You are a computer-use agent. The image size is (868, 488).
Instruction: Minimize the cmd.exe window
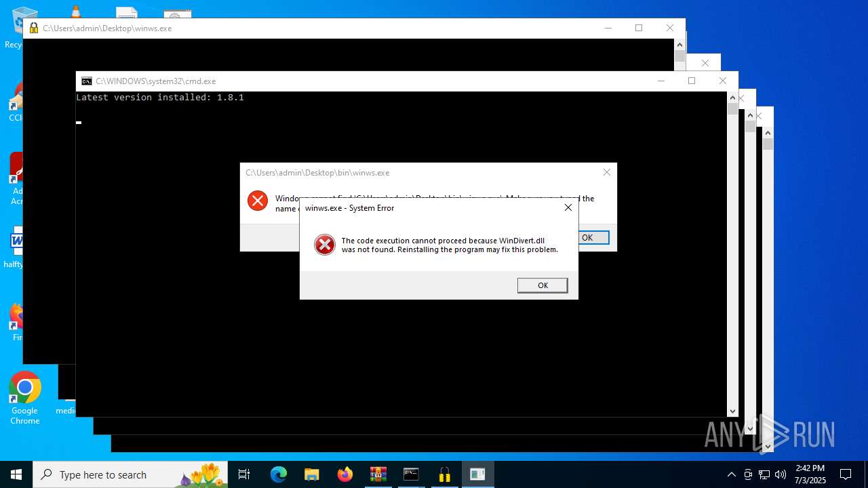coord(660,81)
